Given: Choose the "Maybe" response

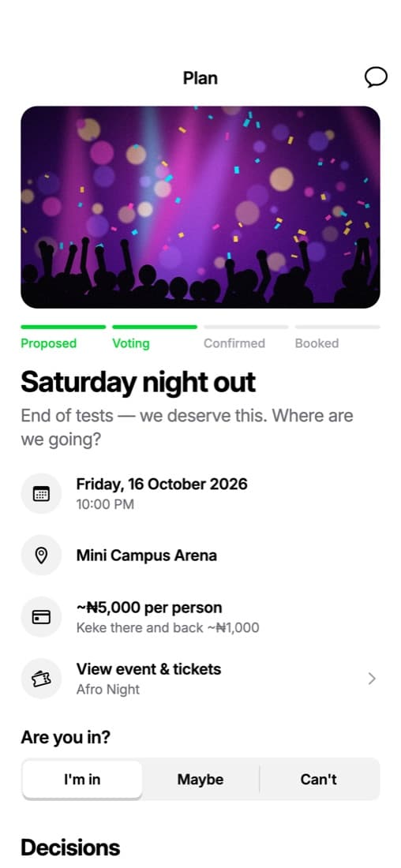Looking at the screenshot, I should point(200,780).
